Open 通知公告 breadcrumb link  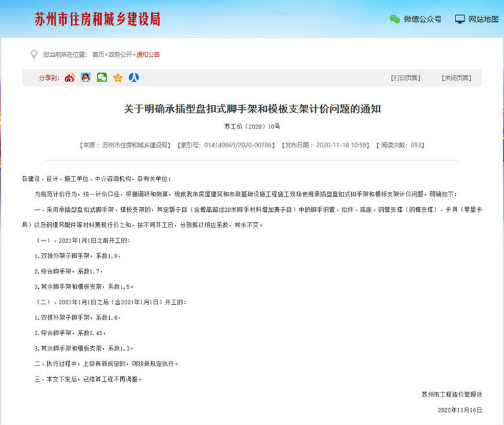pyautogui.click(x=148, y=55)
